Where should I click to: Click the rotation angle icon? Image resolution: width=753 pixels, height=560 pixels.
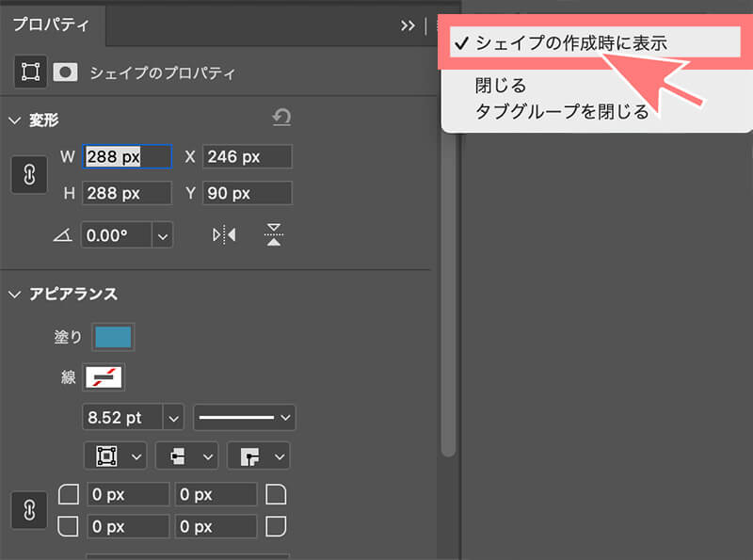[x=62, y=235]
